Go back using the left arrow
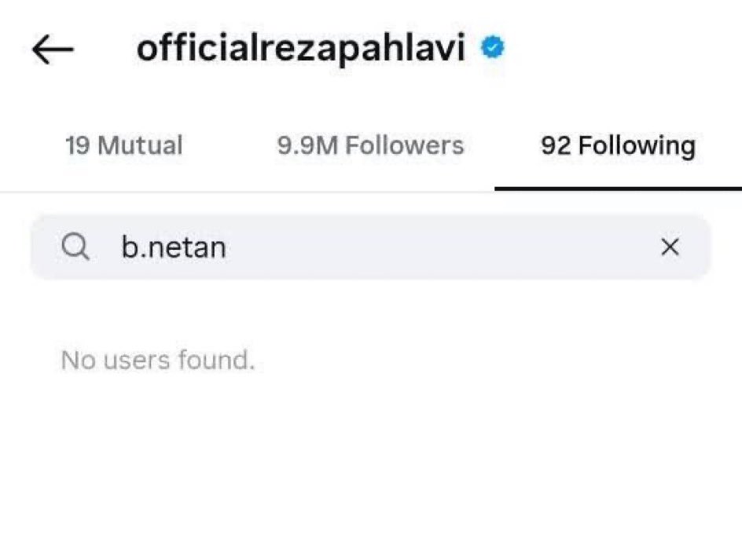 pyautogui.click(x=53, y=49)
